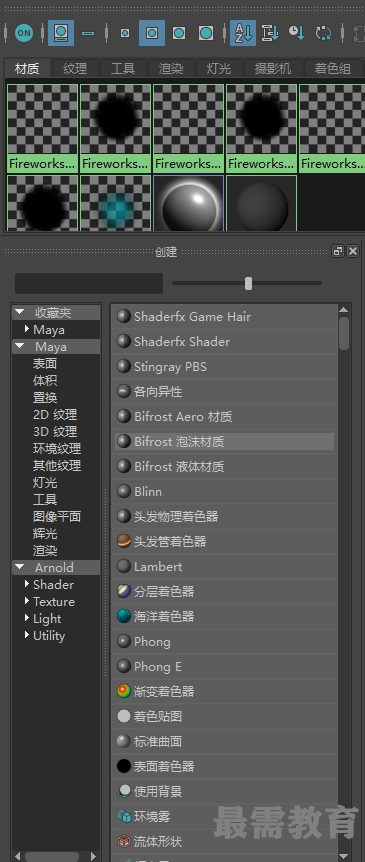365x862 pixels.
Task: Select 体积 in the category tree
Action: pyautogui.click(x=45, y=380)
